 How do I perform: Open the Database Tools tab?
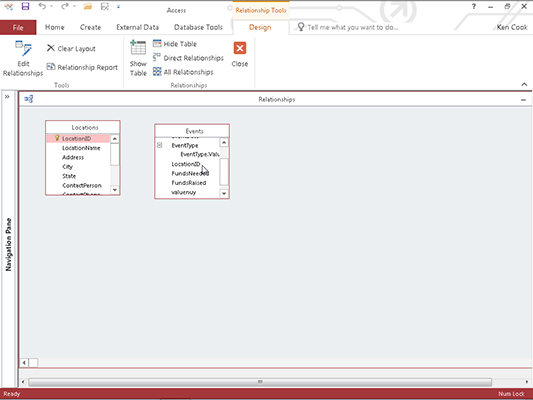[198, 27]
